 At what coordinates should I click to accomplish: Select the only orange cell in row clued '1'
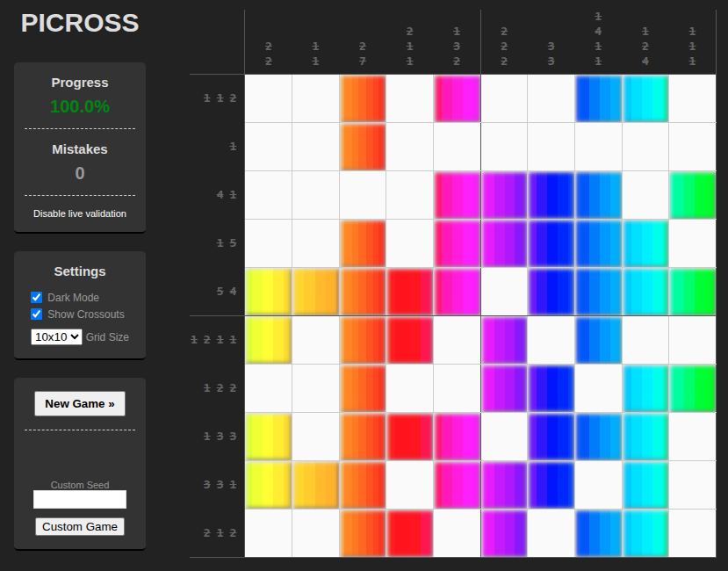click(363, 147)
